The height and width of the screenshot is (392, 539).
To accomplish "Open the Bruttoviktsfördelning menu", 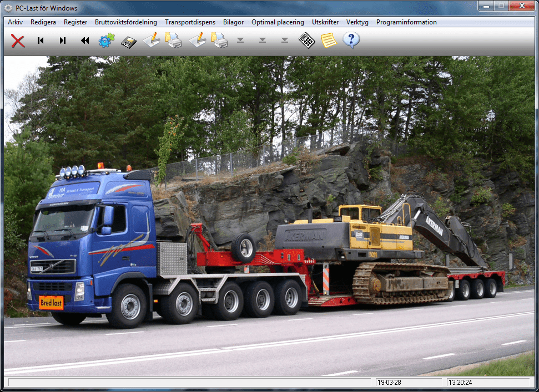I will (x=126, y=22).
